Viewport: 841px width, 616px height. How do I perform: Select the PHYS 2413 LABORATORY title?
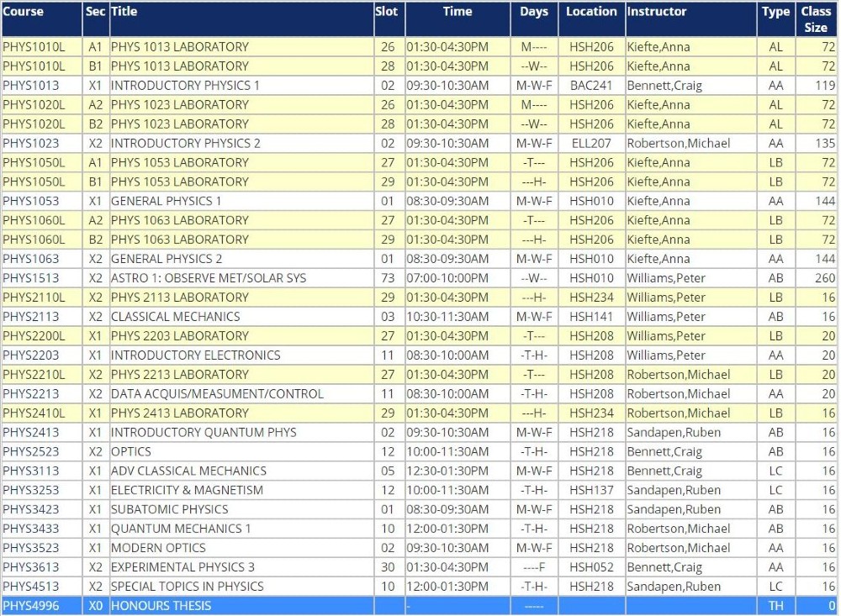click(180, 413)
